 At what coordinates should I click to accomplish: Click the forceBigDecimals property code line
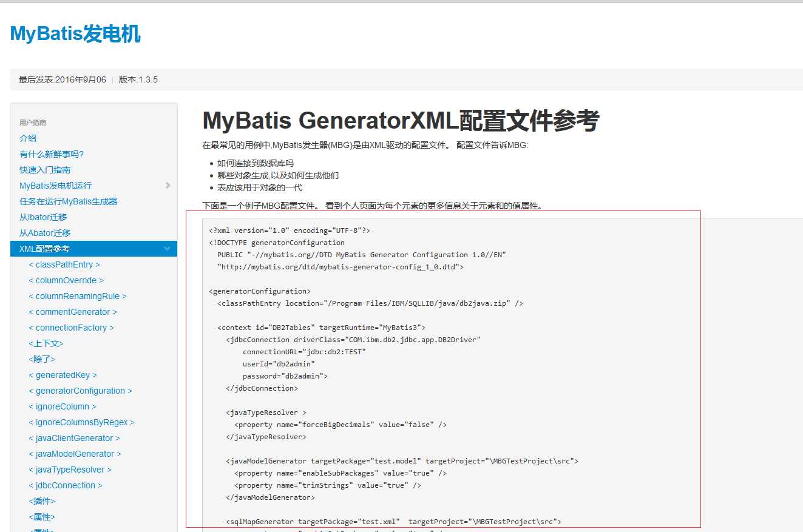pyautogui.click(x=341, y=425)
